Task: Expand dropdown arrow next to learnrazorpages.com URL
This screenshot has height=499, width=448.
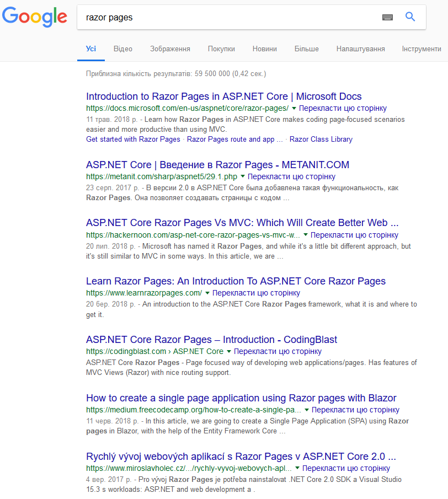Action: tap(207, 293)
